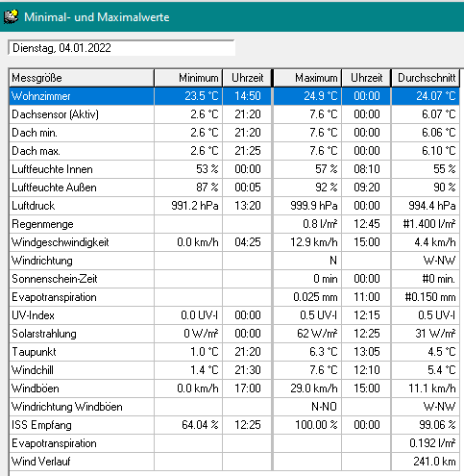Viewport: 464px width, 476px height.
Task: Select the Luftdruck row
Action: click(234, 206)
